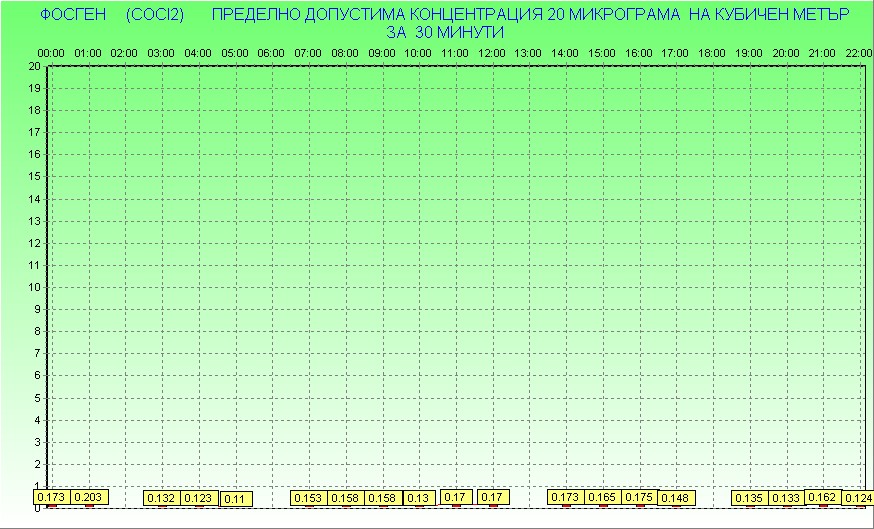Select the 07:00 time axis label
The height and width of the screenshot is (529, 874).
(308, 54)
